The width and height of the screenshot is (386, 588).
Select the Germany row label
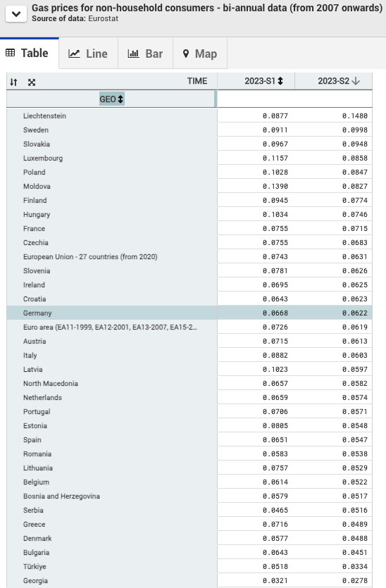tap(37, 313)
